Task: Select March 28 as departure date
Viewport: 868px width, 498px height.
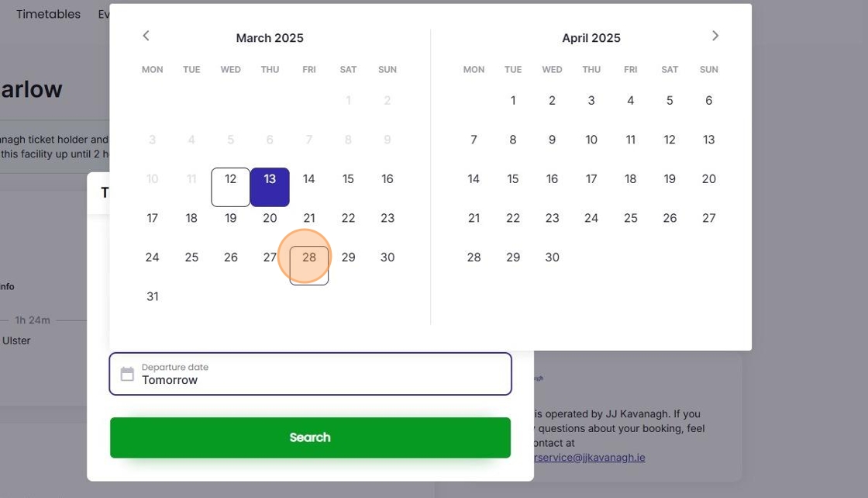Action: click(x=308, y=258)
